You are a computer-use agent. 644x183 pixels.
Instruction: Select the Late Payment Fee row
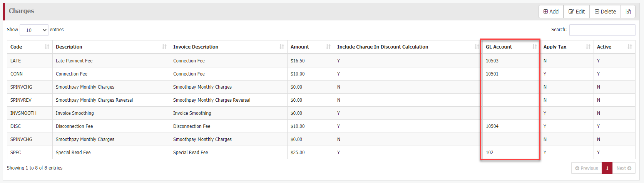pos(74,61)
